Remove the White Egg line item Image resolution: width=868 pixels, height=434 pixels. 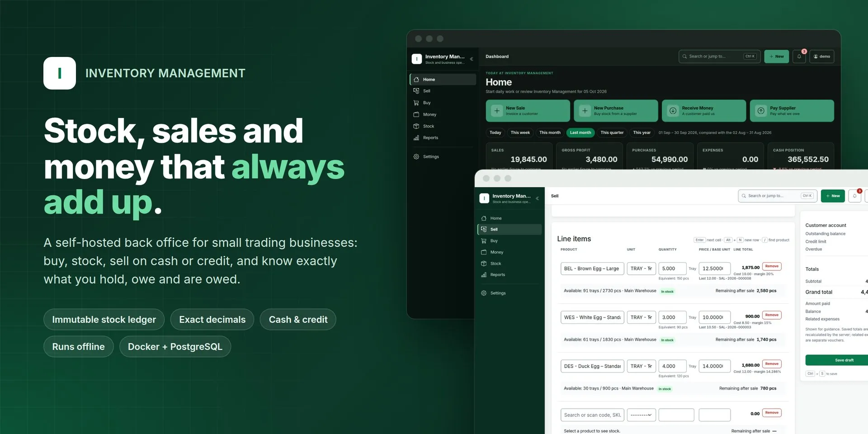(x=772, y=315)
